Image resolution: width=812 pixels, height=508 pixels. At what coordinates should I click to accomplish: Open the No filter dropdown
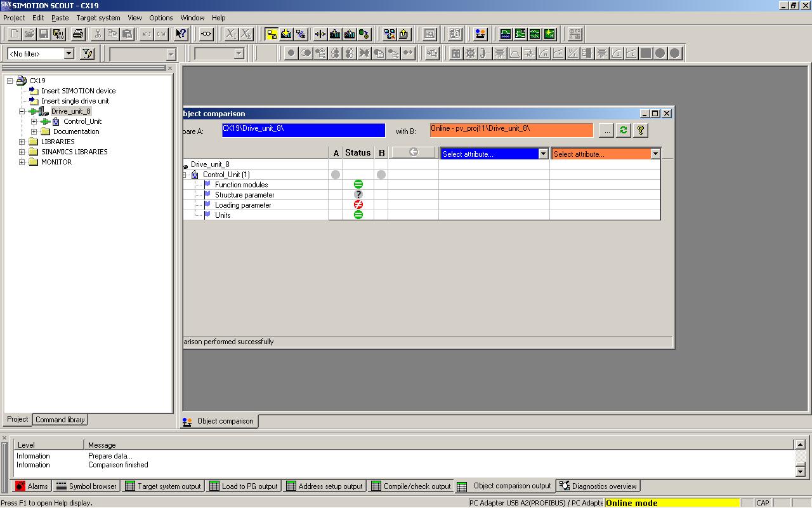(69, 54)
